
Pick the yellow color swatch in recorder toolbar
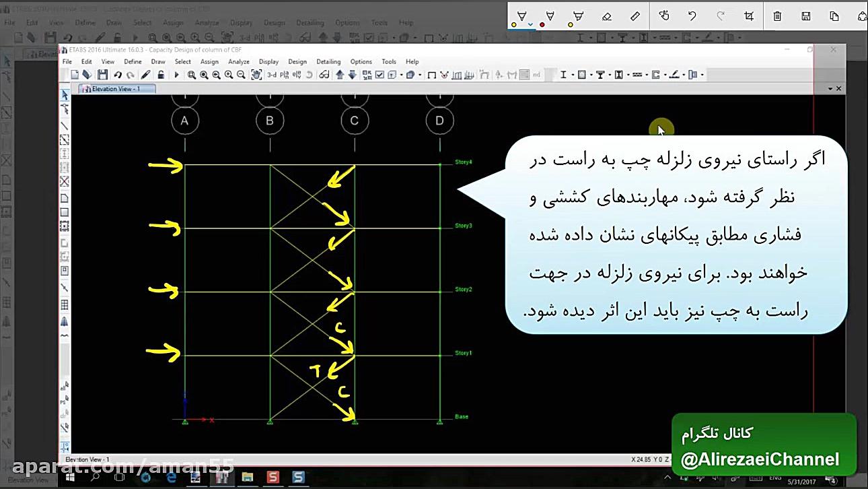[513, 25]
